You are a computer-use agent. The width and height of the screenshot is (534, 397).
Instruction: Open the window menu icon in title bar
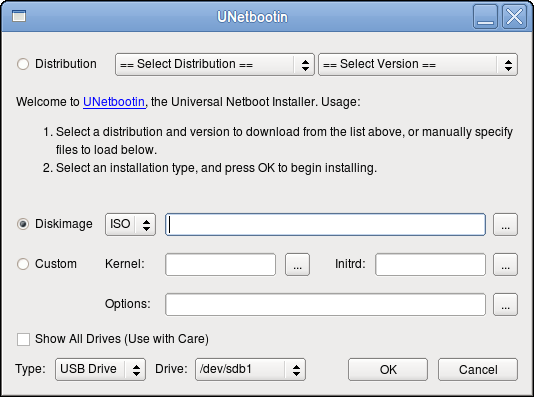(19, 16)
